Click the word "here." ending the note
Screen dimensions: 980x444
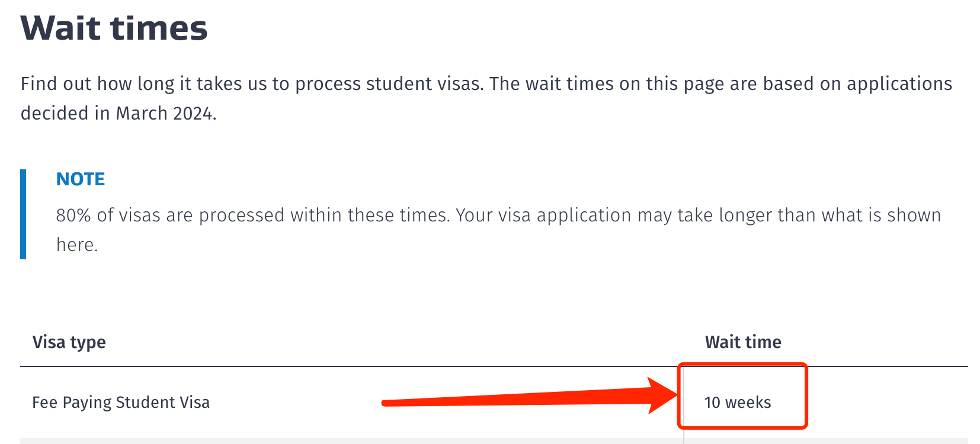pyautogui.click(x=77, y=244)
